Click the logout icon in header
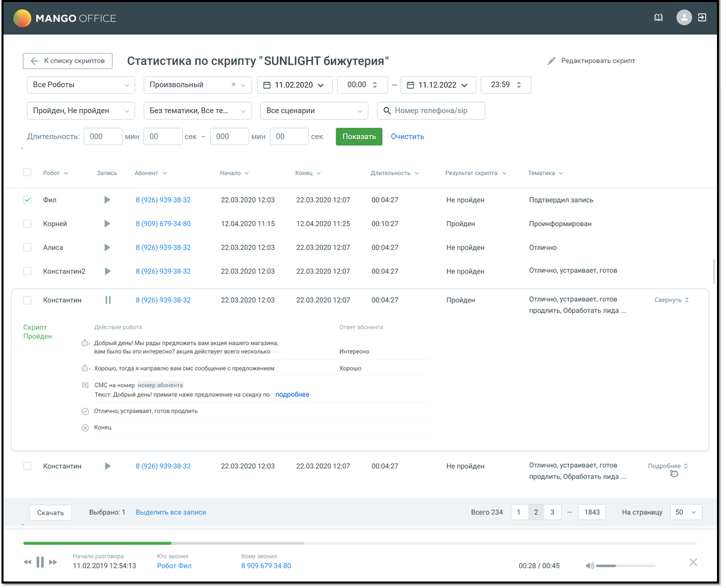The height and width of the screenshot is (588, 726). [x=702, y=18]
